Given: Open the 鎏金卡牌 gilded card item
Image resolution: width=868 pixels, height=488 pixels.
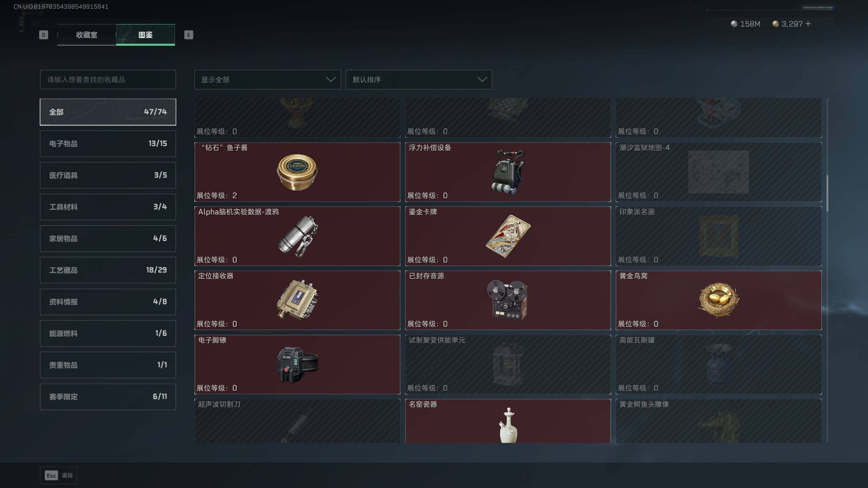Looking at the screenshot, I should pos(508,236).
